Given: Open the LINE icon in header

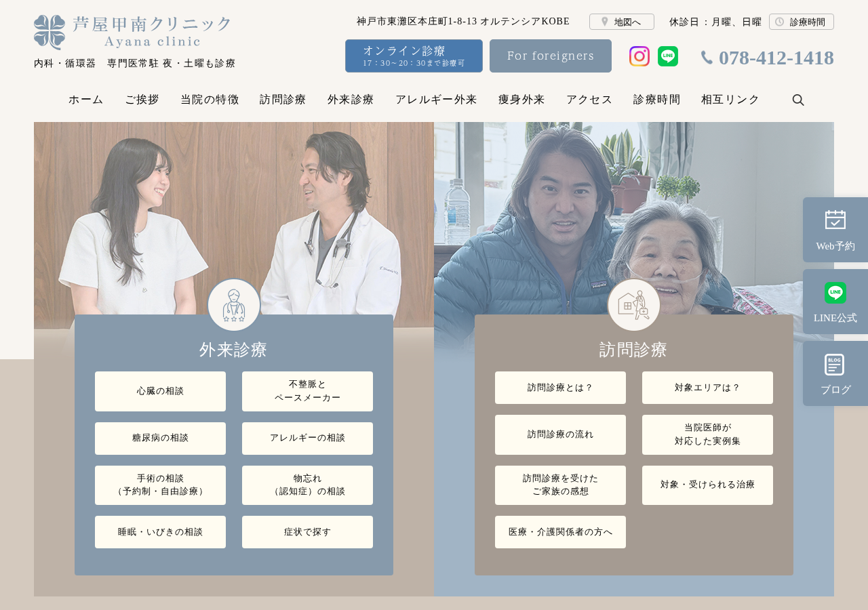Looking at the screenshot, I should tap(668, 56).
